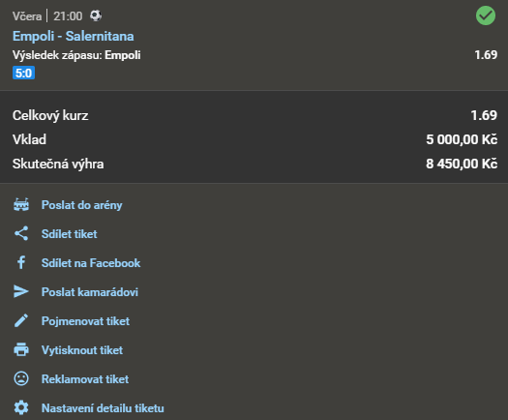The height and width of the screenshot is (420, 508).
Task: Click the Facebook logo icon
Action: (x=21, y=262)
